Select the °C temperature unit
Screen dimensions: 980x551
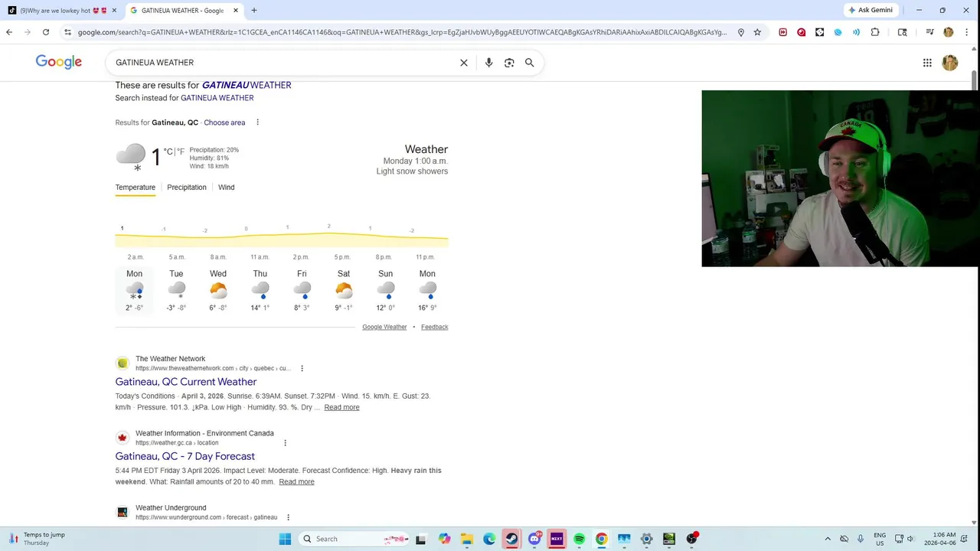[168, 152]
